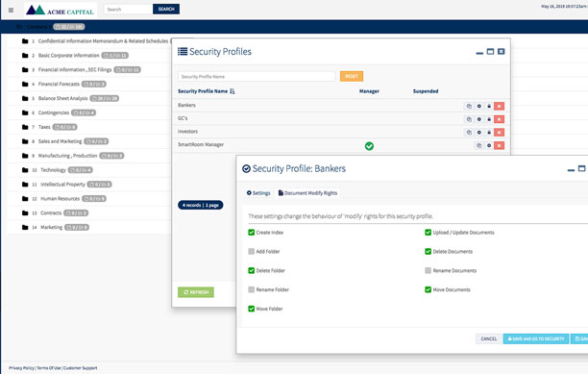Image resolution: width=588 pixels, height=374 pixels.
Task: Click green manager checkmark for SmartRoom Manager
Action: click(x=369, y=146)
